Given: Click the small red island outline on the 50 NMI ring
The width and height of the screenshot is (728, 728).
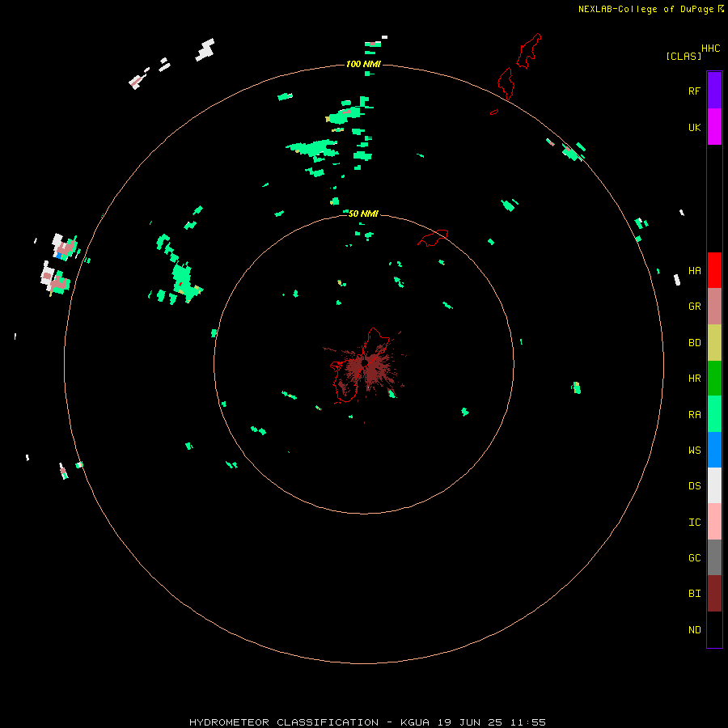Looking at the screenshot, I should (434, 238).
